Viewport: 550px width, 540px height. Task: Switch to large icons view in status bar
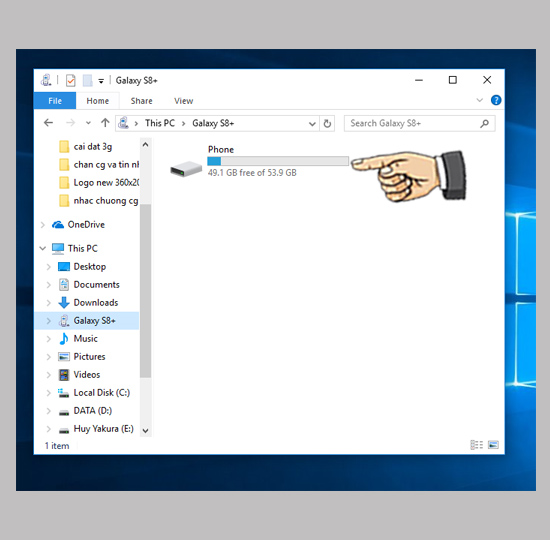pyautogui.click(x=493, y=445)
